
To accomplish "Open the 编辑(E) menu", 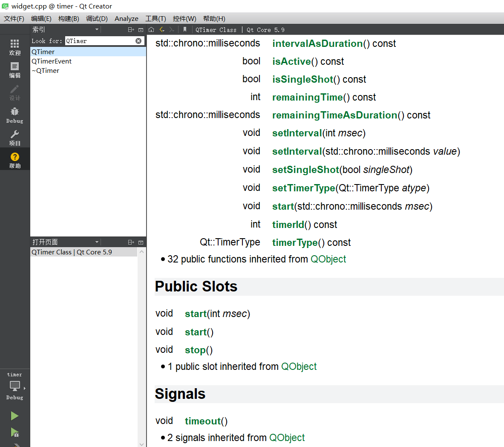I will (x=41, y=19).
